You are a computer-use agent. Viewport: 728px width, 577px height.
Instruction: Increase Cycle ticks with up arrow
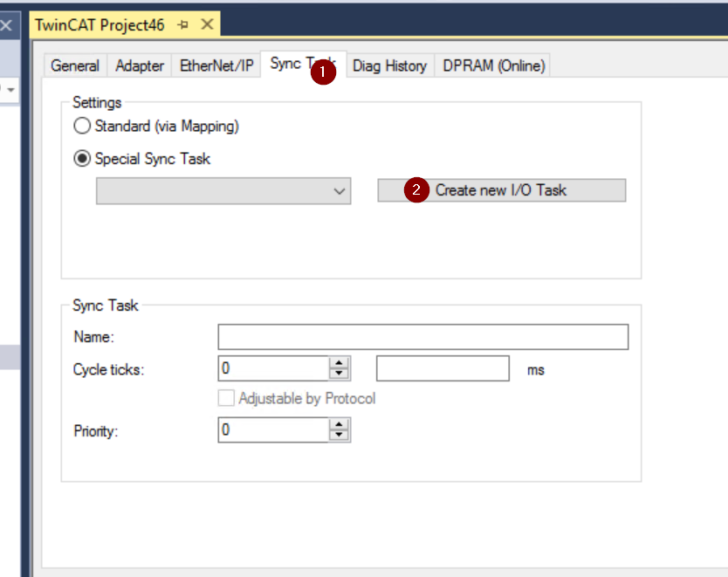coord(339,363)
